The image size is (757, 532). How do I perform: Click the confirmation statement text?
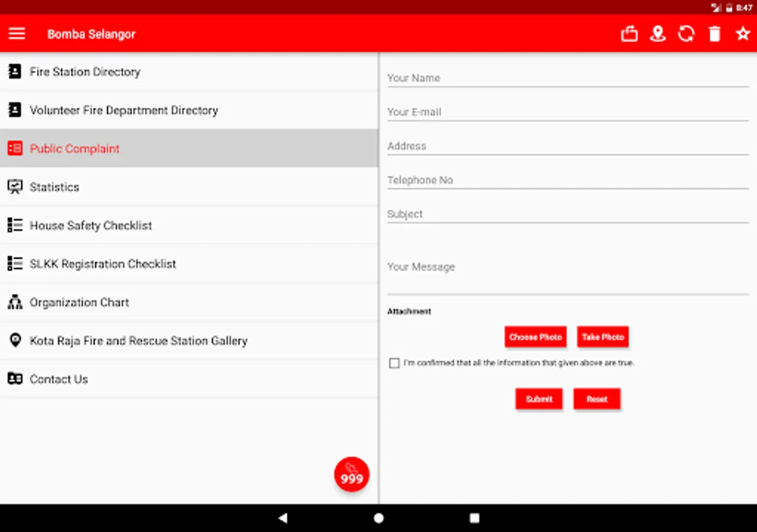click(519, 363)
